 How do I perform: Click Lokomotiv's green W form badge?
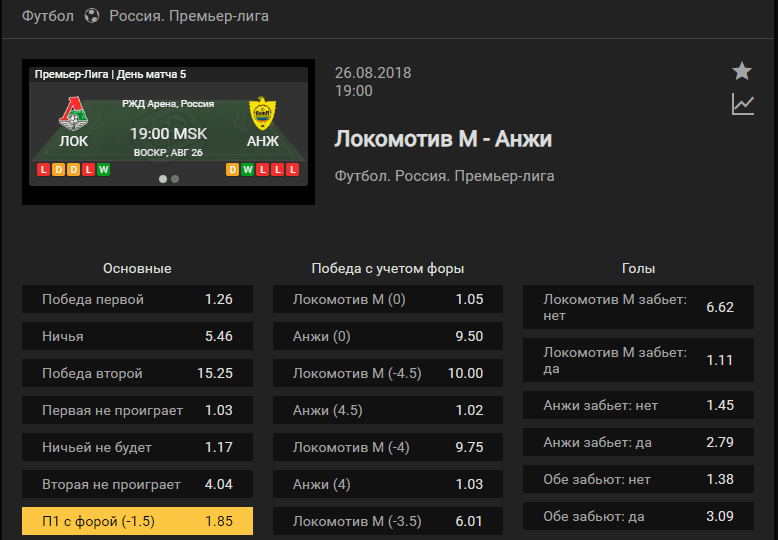click(103, 170)
